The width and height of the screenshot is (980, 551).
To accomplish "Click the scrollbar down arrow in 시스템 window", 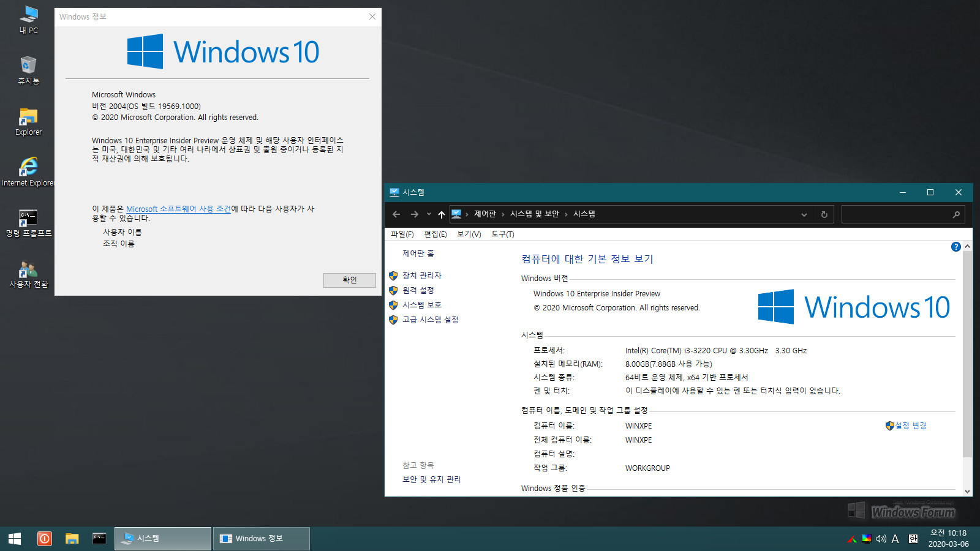I will pyautogui.click(x=967, y=491).
